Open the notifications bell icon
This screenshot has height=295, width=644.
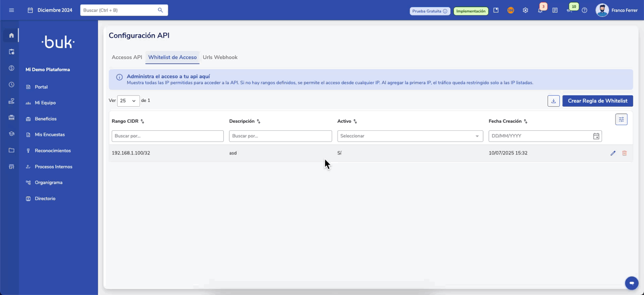point(540,10)
